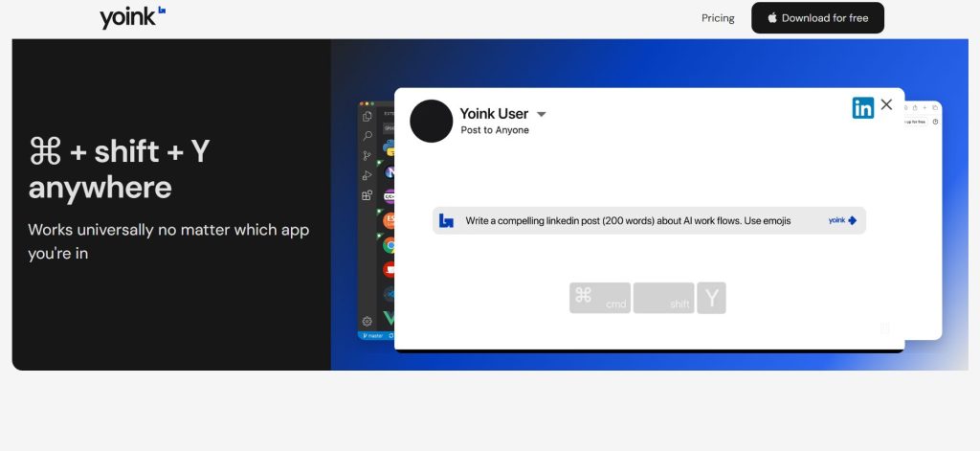Click the 'Works universally no matter which app' text
980x451 pixels.
168,230
